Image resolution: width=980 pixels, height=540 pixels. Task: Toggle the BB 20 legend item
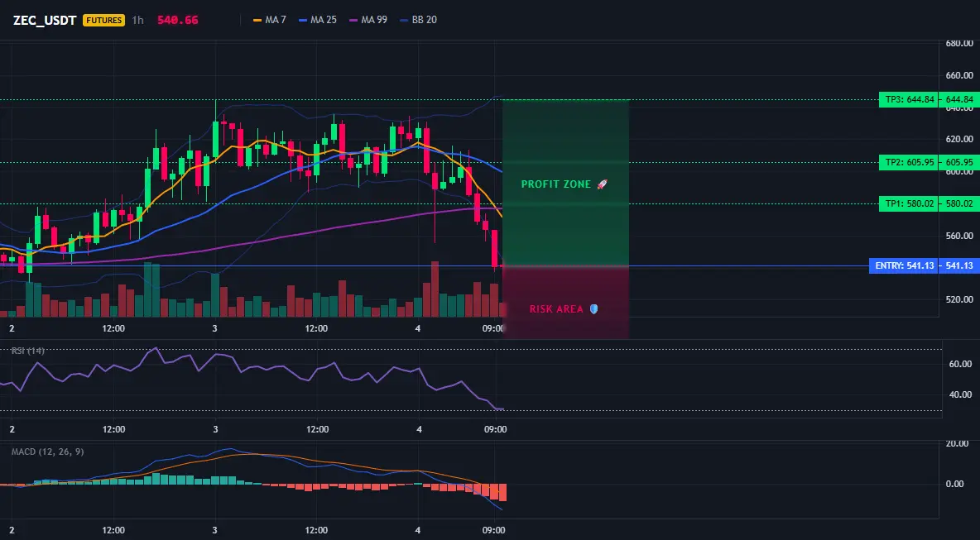coord(419,20)
